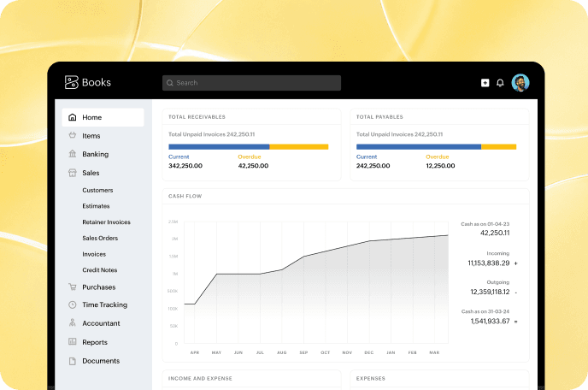Open the quick create plus icon

(x=485, y=83)
